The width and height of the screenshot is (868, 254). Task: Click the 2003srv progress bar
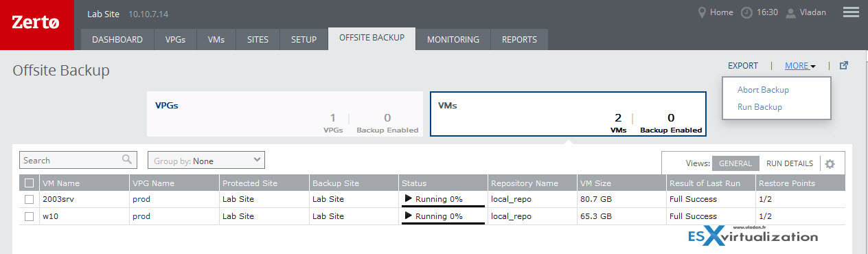[x=444, y=206]
